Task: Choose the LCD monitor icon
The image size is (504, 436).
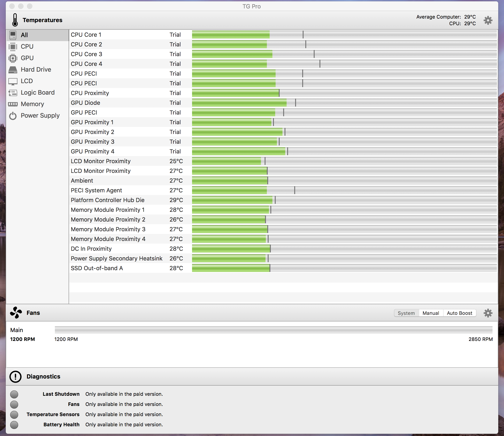Action: 13,81
